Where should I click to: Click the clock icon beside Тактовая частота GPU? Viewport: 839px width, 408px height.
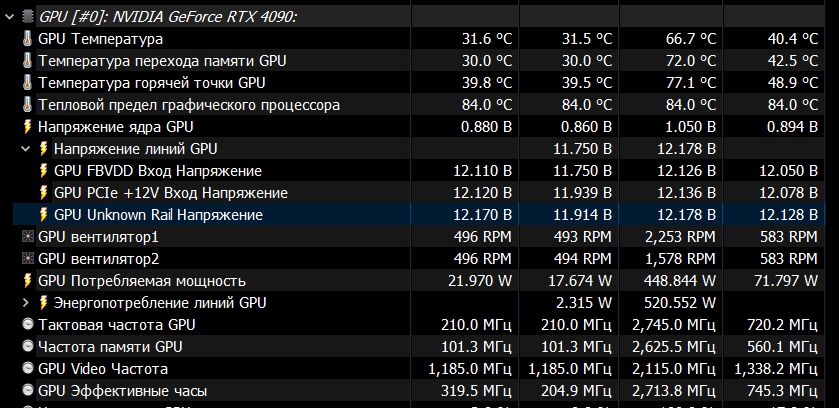tap(27, 325)
